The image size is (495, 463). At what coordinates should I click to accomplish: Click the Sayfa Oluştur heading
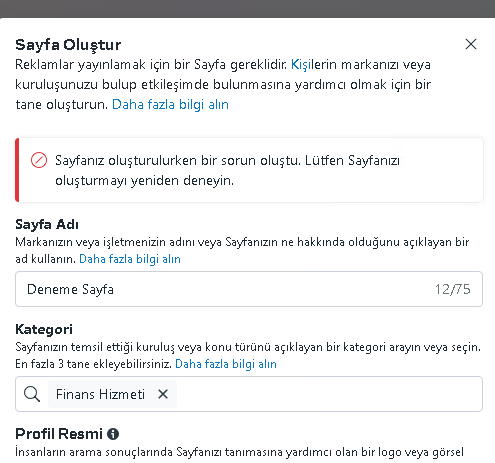point(68,45)
